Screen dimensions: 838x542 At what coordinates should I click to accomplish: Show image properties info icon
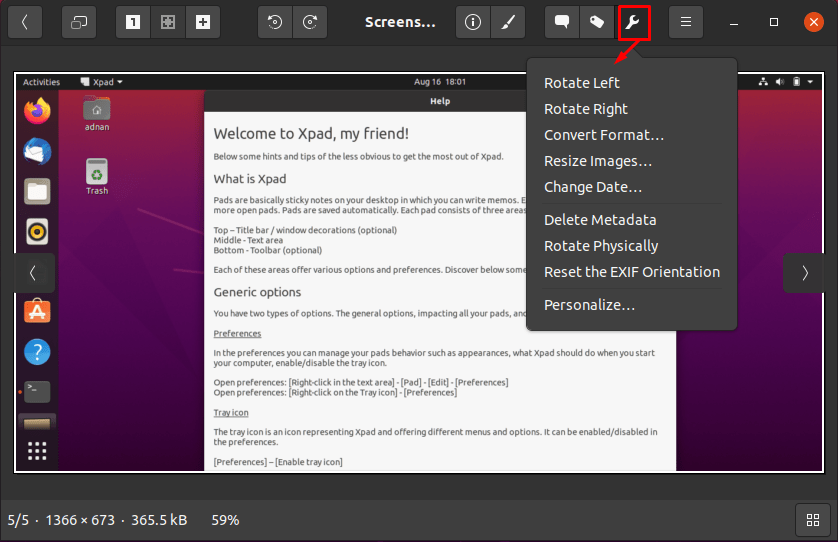(472, 22)
